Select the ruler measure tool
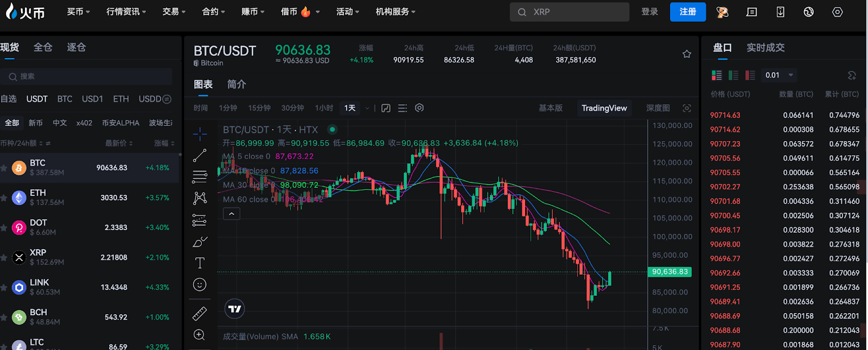868x350 pixels. [200, 313]
